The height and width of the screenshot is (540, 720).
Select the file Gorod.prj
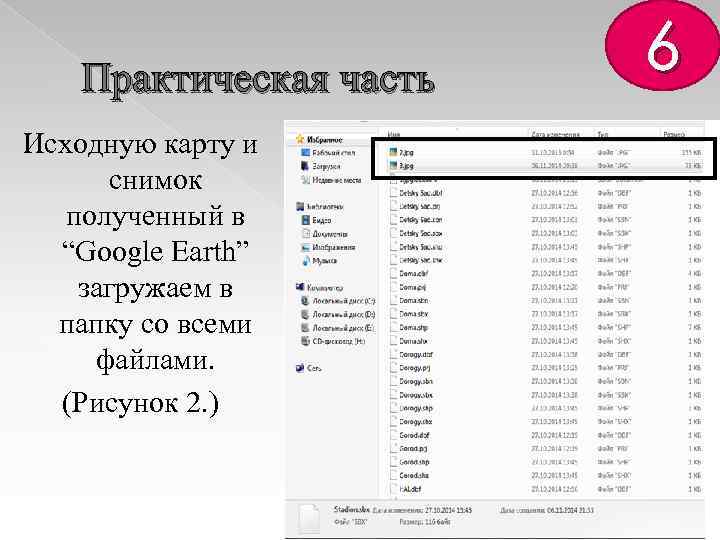(x=413, y=449)
